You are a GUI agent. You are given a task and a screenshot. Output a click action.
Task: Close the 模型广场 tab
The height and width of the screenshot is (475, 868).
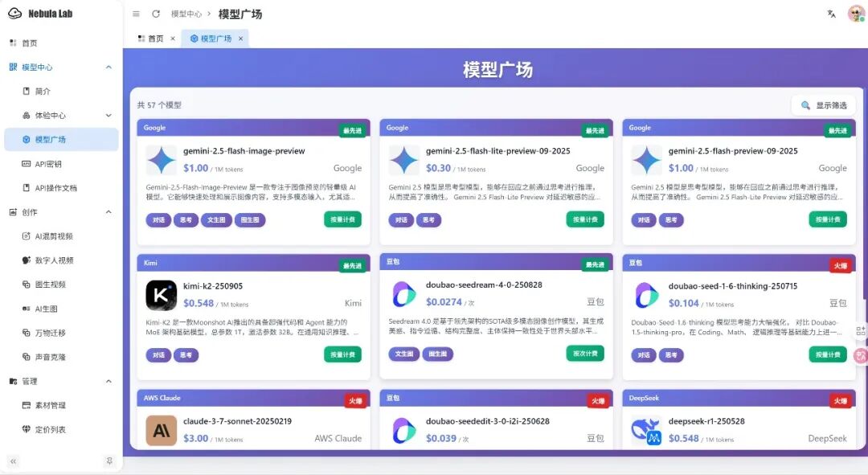[x=240, y=39]
